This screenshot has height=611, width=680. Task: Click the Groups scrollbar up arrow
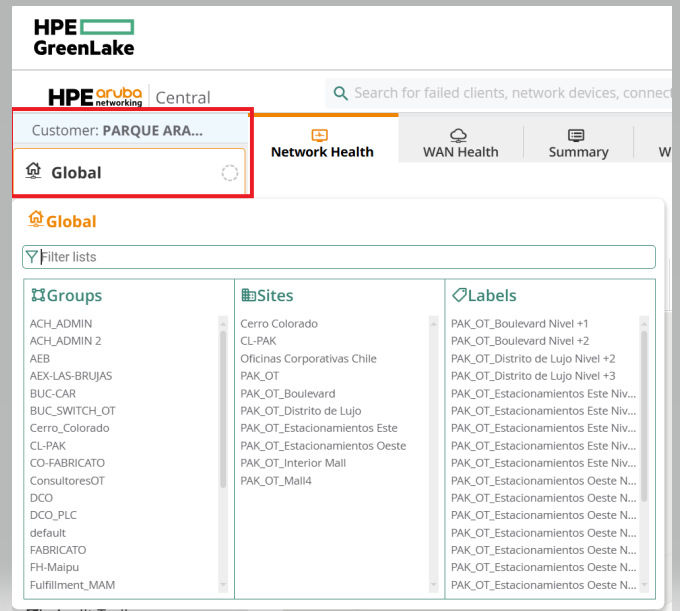click(223, 324)
